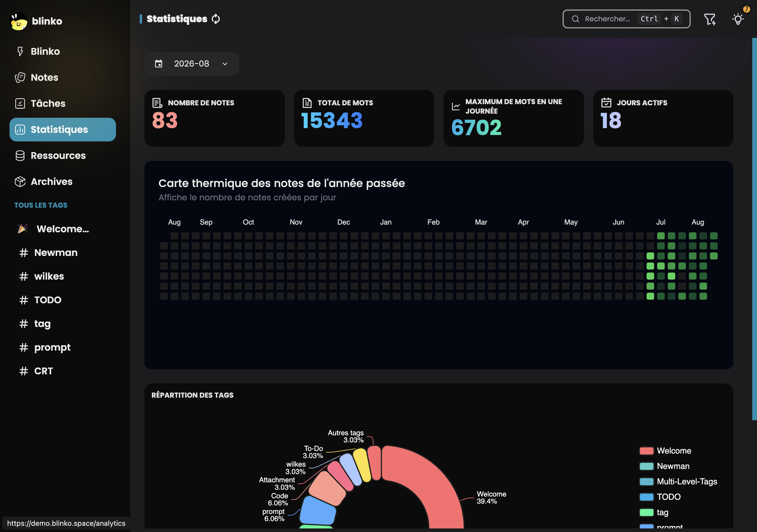The height and width of the screenshot is (532, 757).
Task: Refresh statistics with the sync icon
Action: click(216, 19)
